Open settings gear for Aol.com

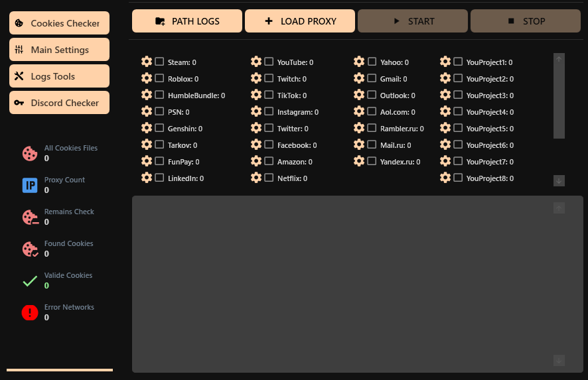click(x=359, y=111)
